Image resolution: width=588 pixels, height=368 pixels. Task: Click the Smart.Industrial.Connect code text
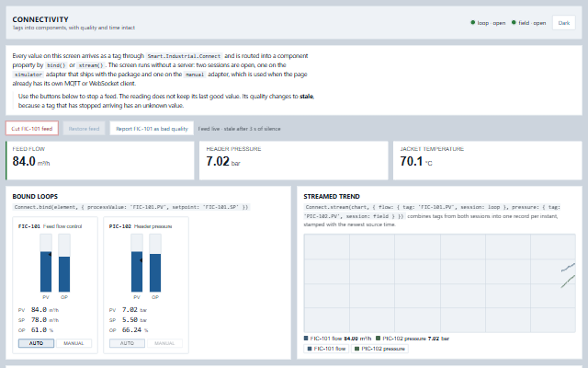tap(184, 56)
